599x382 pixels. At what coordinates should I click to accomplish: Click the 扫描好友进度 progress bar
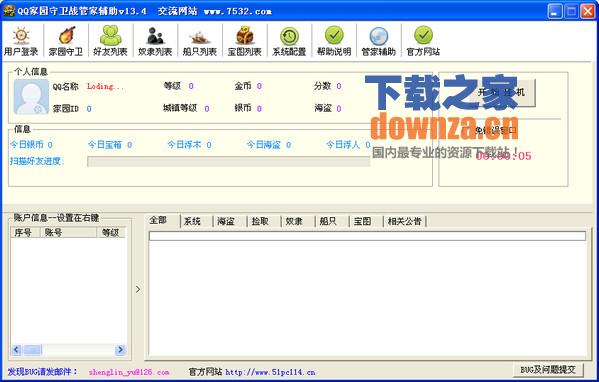pyautogui.click(x=228, y=162)
